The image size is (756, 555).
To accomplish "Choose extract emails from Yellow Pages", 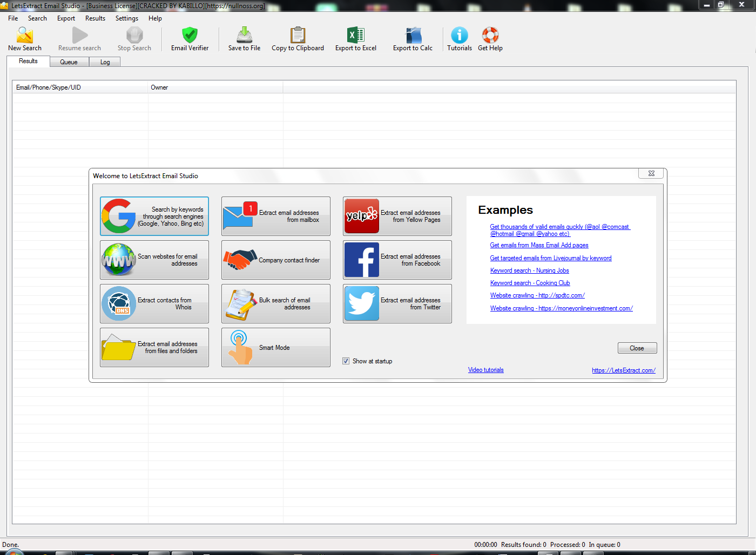I will click(x=397, y=216).
